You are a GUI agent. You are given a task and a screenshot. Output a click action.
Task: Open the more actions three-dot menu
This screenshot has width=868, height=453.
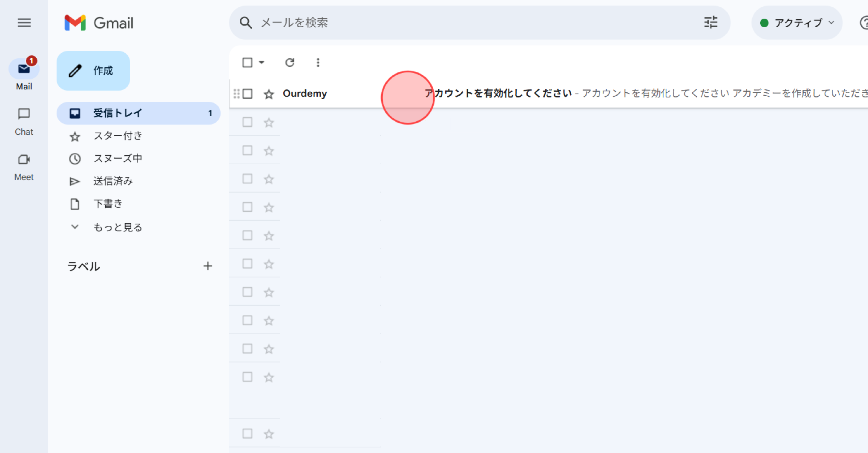click(317, 63)
